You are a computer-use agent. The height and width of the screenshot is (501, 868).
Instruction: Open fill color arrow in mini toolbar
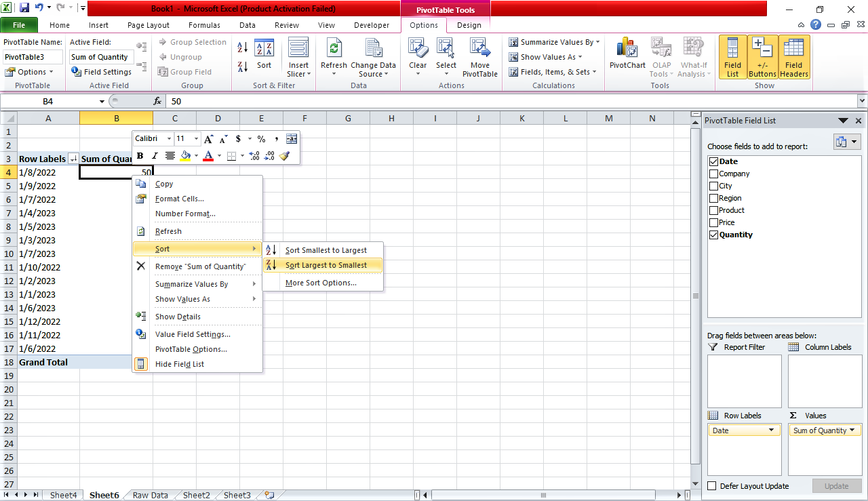[x=197, y=156]
